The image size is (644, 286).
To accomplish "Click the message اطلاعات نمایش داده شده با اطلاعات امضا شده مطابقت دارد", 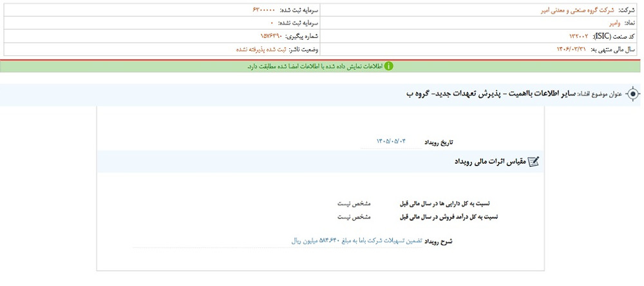I will tap(315, 66).
